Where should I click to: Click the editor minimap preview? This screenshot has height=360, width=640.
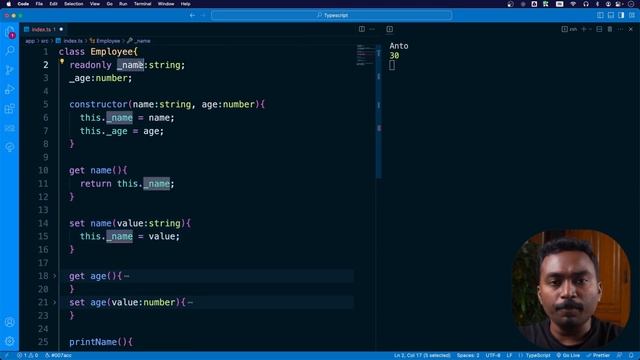(365, 55)
